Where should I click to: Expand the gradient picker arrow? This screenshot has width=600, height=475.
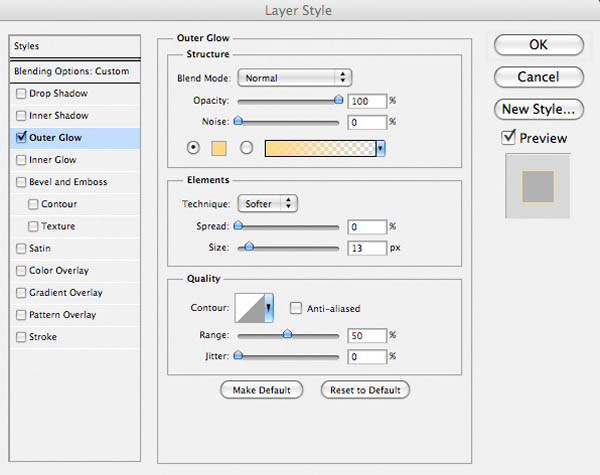[381, 149]
